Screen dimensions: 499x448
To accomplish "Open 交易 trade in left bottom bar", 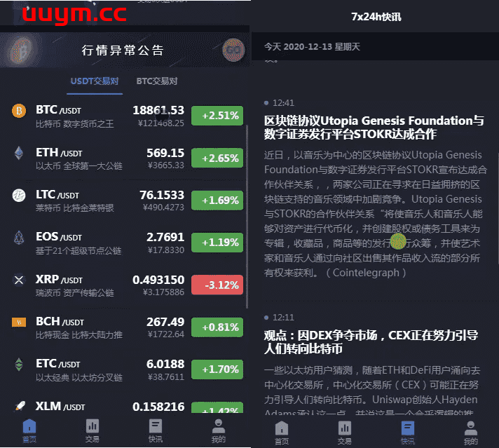I will coord(93,430).
